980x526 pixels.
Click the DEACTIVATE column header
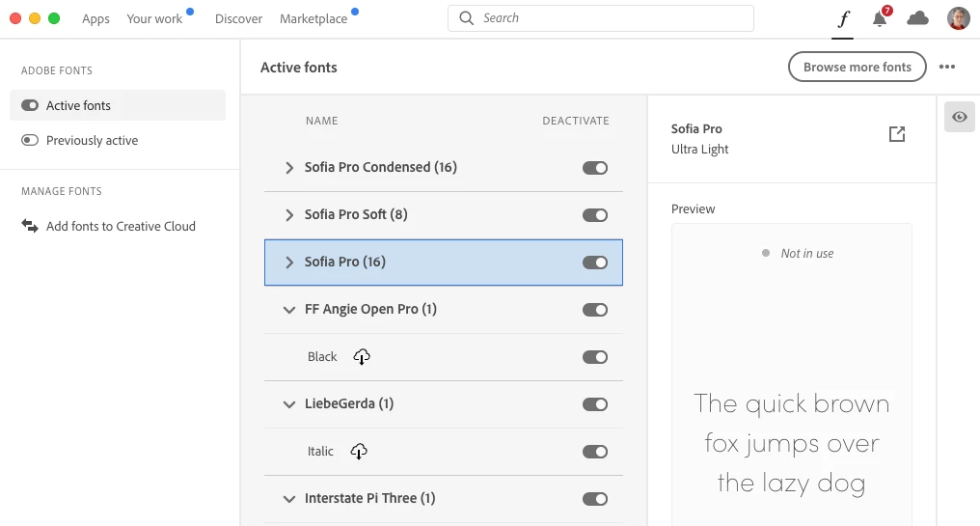pos(576,121)
